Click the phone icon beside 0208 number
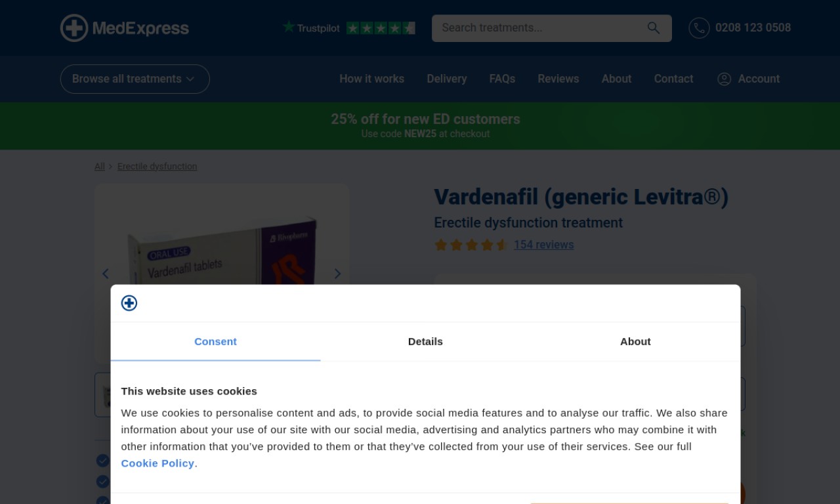Viewport: 840px width, 504px height. [699, 28]
